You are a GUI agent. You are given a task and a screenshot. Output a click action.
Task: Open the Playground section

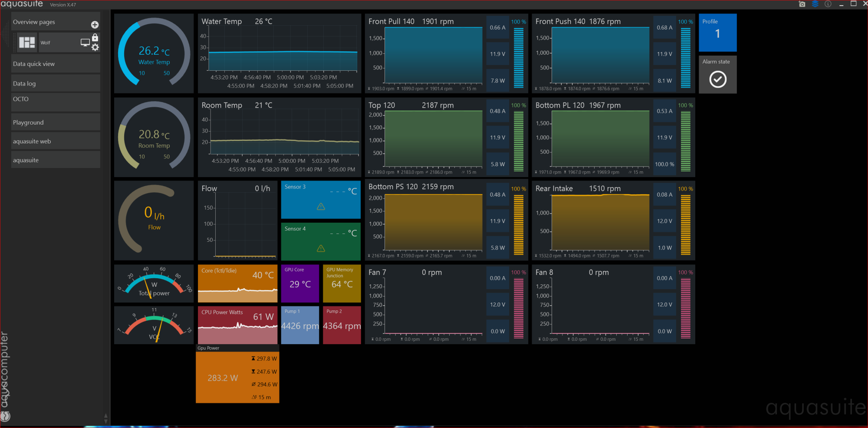56,122
